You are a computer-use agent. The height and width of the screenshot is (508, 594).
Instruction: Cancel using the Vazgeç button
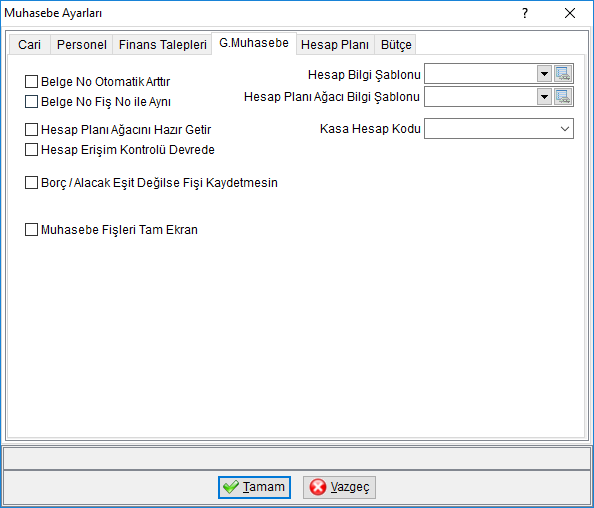point(339,487)
